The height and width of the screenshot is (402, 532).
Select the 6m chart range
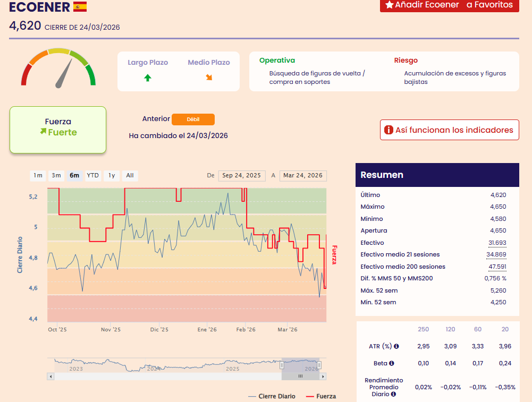point(74,175)
